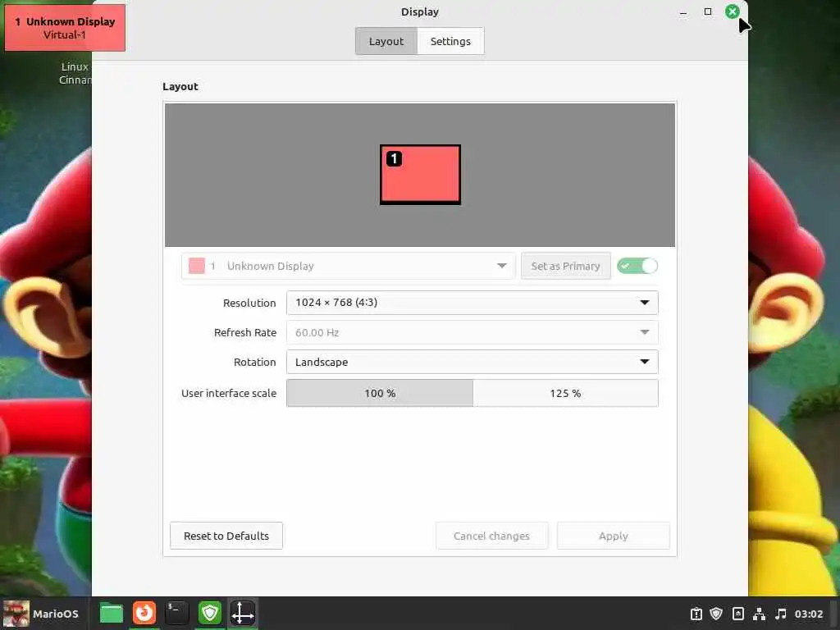Toggle the Unknown Display enable switch
This screenshot has height=630, width=840.
click(x=637, y=266)
